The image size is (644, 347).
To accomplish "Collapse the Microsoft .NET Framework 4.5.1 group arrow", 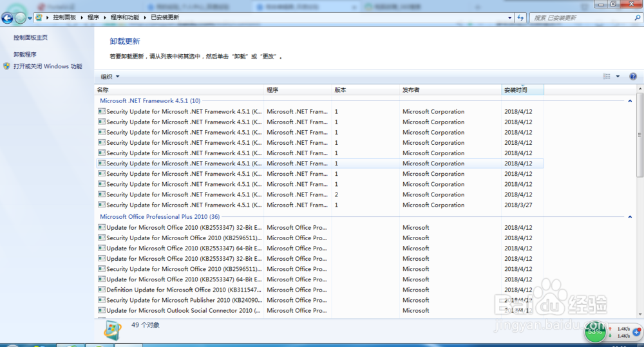I will tap(630, 101).
